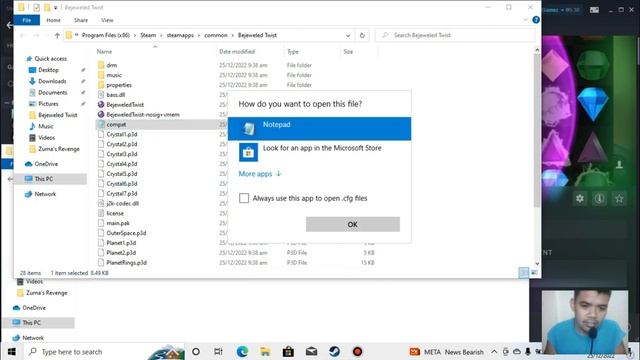Open Videos in front Explorer sidebar

(x=46, y=138)
